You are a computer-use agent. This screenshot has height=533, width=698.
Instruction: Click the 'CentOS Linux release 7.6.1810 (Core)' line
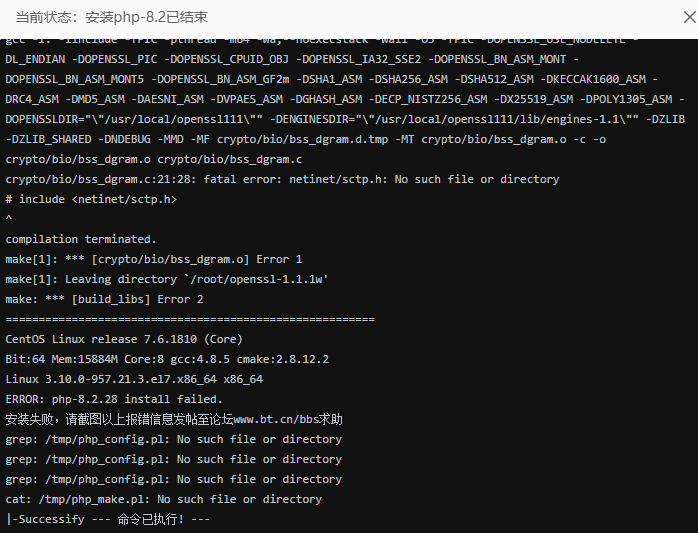tap(124, 339)
